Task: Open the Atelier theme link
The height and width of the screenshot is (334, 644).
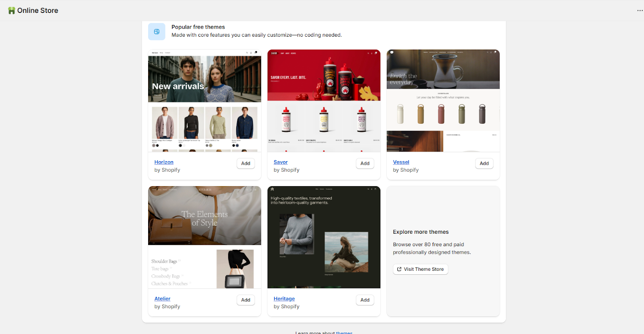Action: point(162,299)
